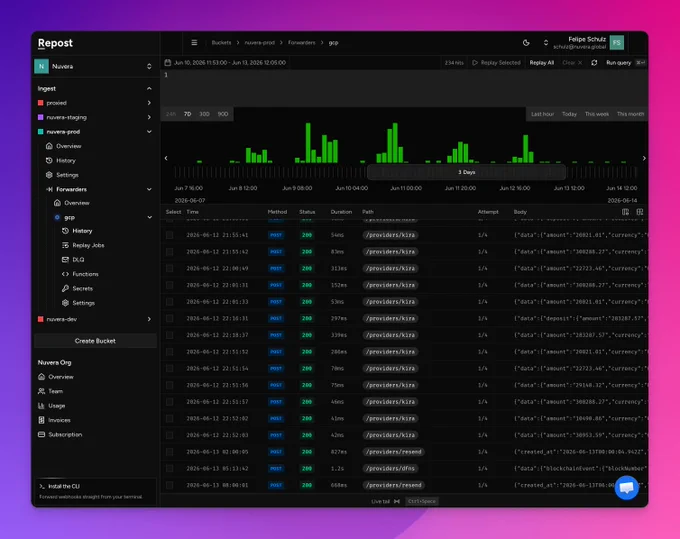
Task: Move chart to next period arrow
Action: [x=644, y=158]
